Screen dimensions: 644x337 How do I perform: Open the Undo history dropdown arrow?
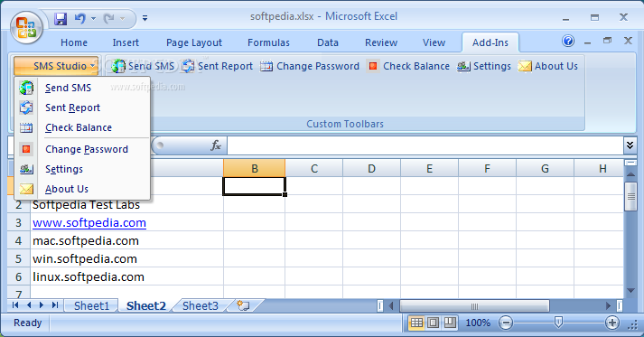[94, 18]
